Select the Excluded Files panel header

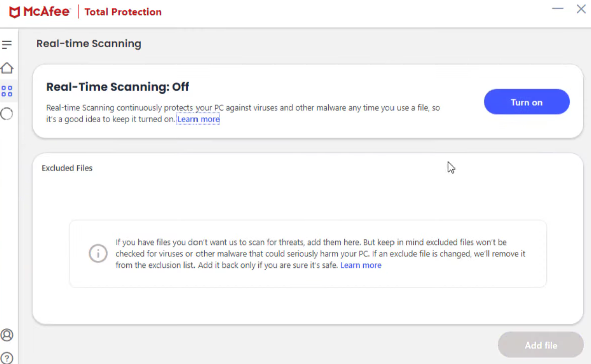tap(67, 168)
